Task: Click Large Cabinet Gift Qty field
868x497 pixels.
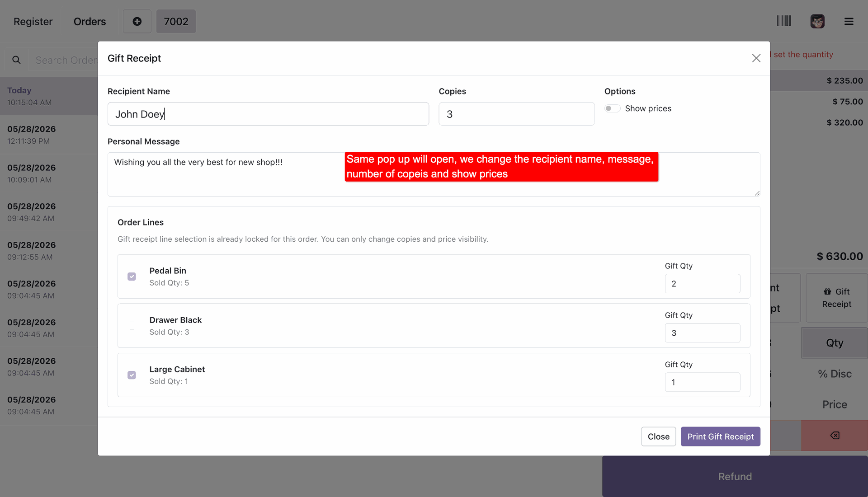Action: pyautogui.click(x=702, y=382)
